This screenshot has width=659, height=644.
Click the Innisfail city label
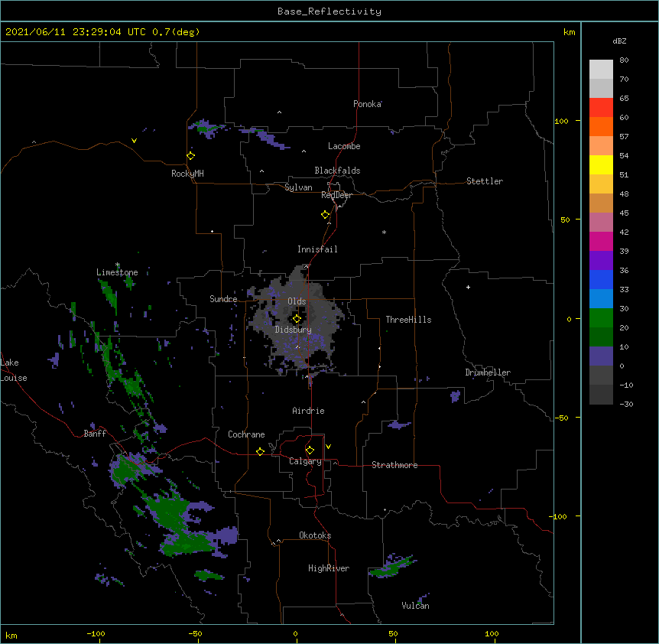(x=317, y=249)
